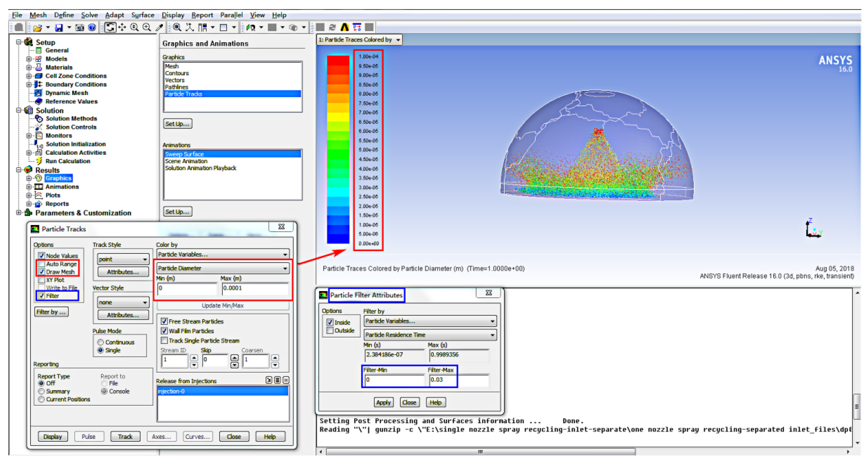The image size is (868, 464).
Task: Click the camera save-picture icon
Action: [x=80, y=28]
